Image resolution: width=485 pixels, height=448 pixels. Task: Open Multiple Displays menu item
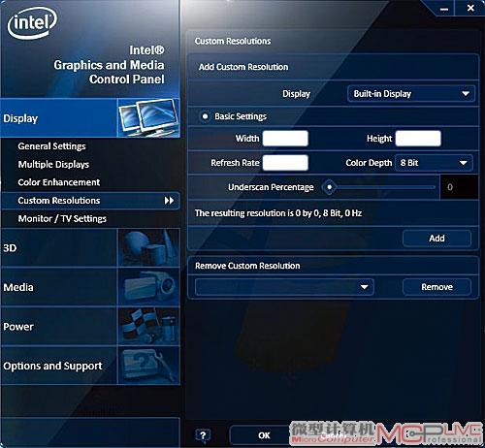(x=53, y=164)
